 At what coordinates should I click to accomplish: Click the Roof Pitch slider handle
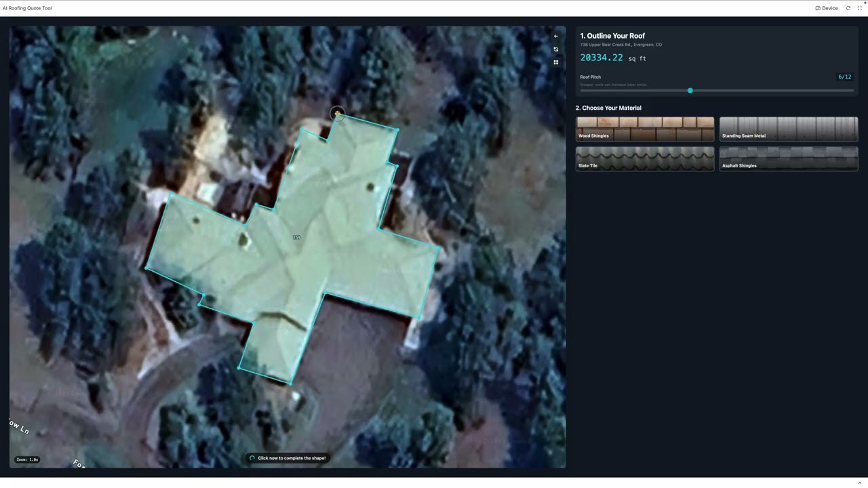(x=690, y=90)
